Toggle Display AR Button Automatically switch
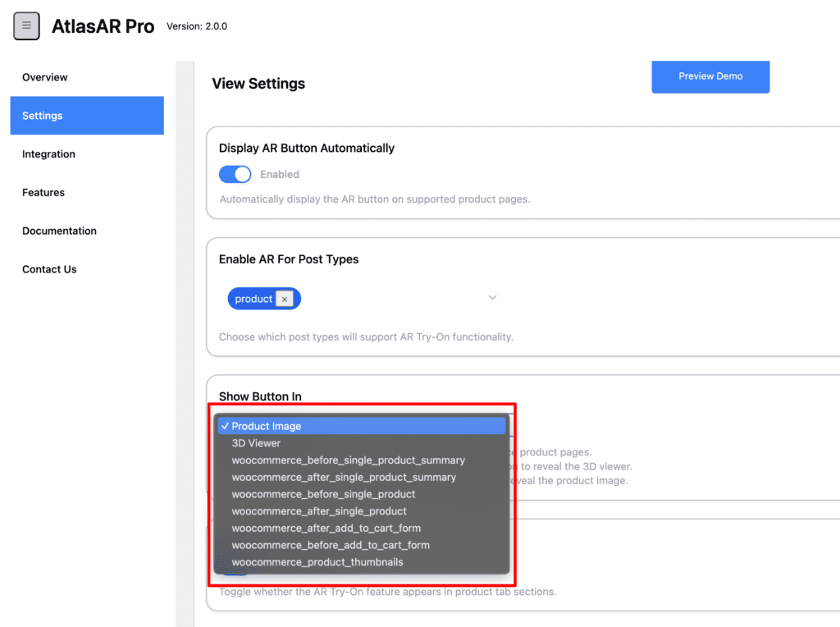This screenshot has width=840, height=627. pyautogui.click(x=235, y=175)
